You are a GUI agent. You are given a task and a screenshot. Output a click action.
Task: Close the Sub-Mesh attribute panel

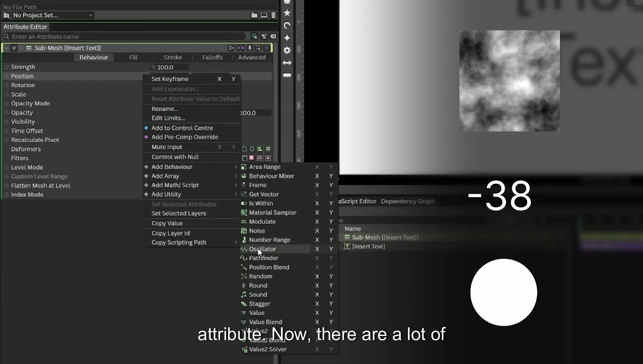tap(267, 48)
